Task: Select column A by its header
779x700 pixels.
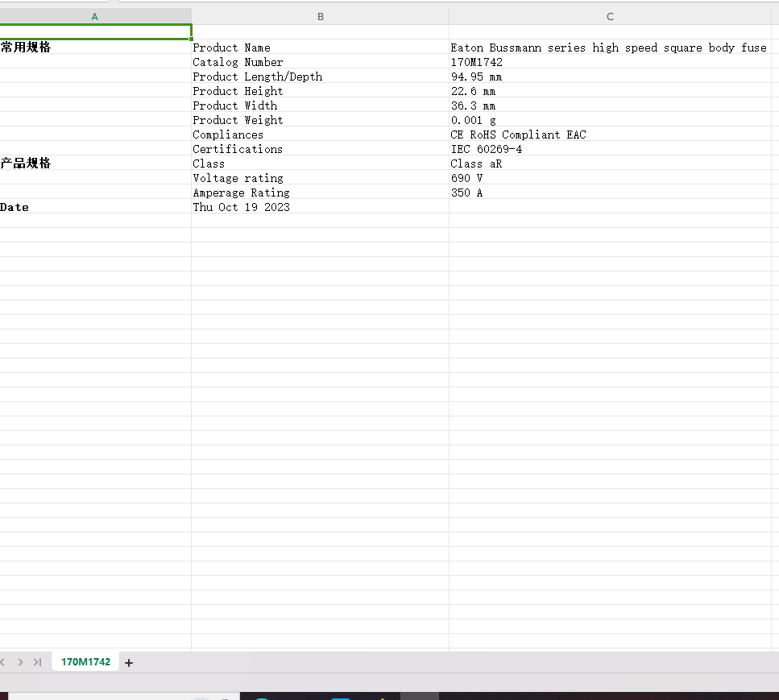Action: coord(95,16)
